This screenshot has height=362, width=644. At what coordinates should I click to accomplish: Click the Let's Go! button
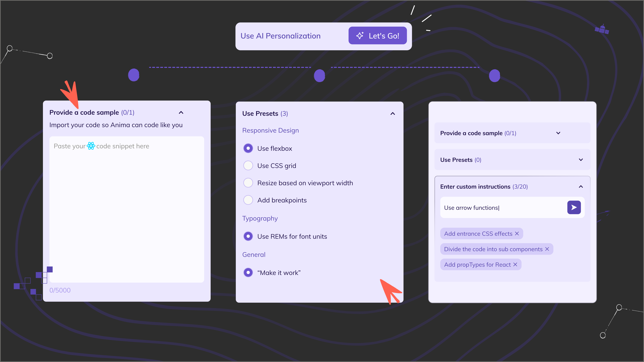tap(378, 36)
